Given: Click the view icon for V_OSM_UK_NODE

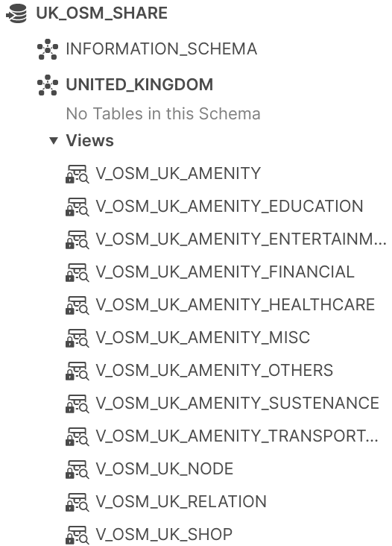Looking at the screenshot, I should click(78, 469).
